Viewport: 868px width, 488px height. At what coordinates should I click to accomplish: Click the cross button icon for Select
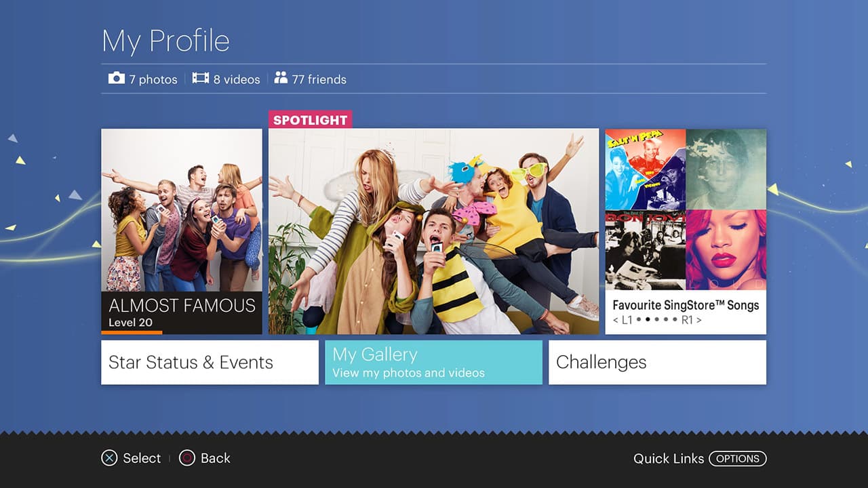click(x=109, y=458)
